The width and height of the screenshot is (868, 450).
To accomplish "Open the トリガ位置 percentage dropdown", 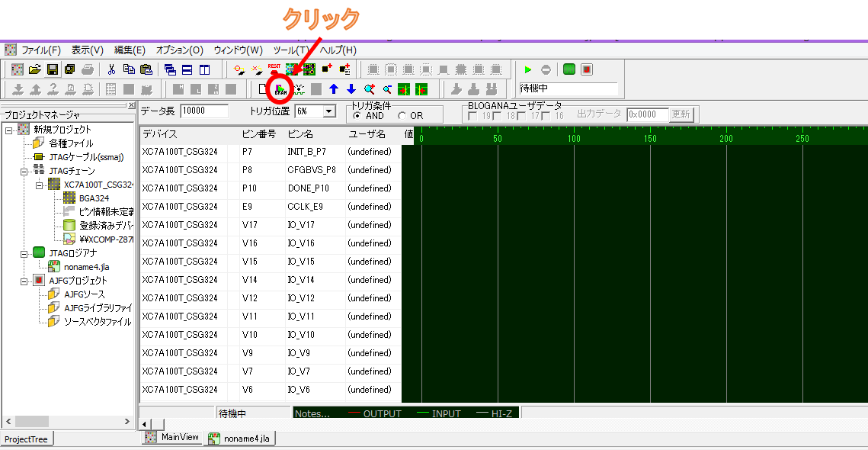I will tap(328, 111).
